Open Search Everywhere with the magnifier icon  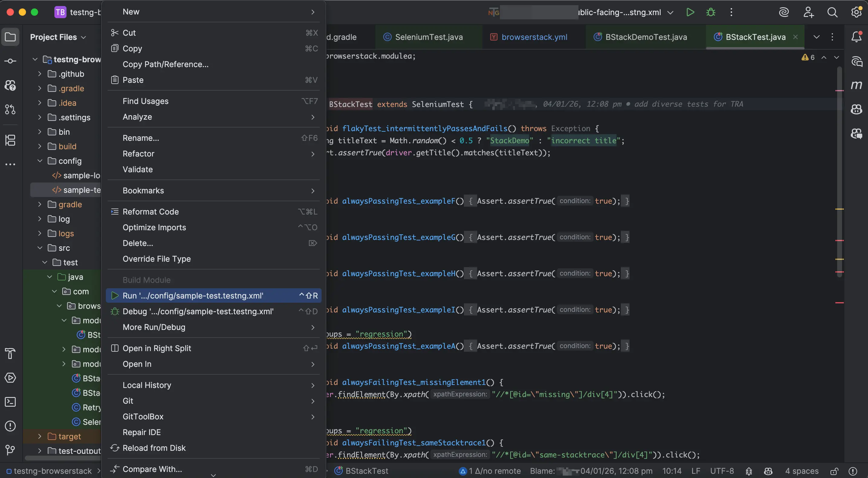click(x=832, y=12)
